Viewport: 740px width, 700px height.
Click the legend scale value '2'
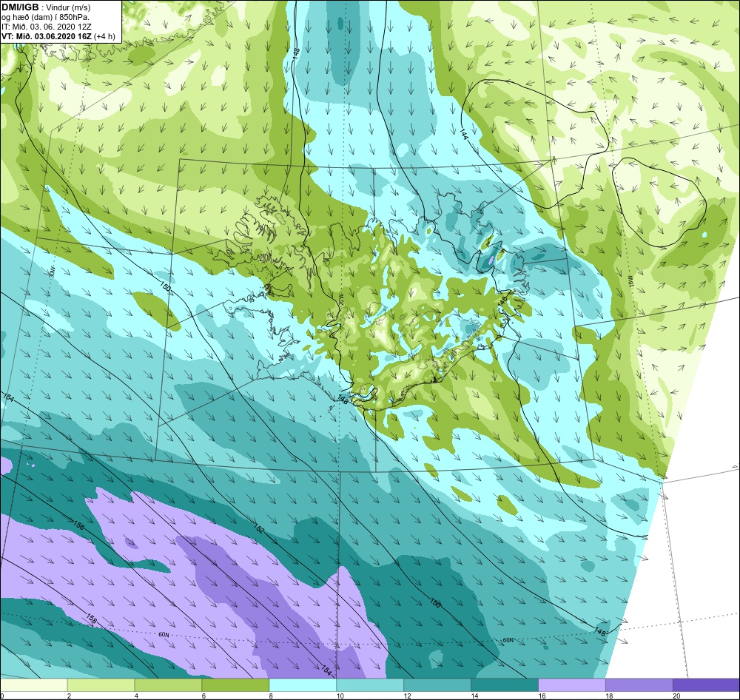click(69, 696)
